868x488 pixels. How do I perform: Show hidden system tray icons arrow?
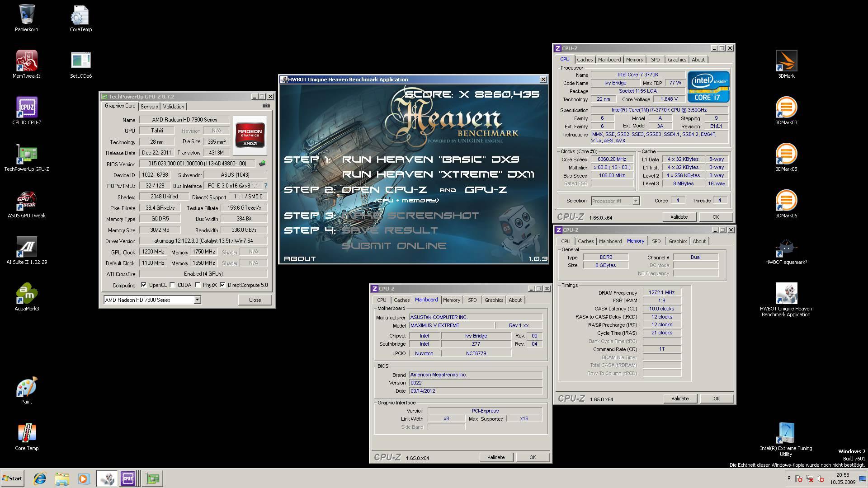[789, 478]
